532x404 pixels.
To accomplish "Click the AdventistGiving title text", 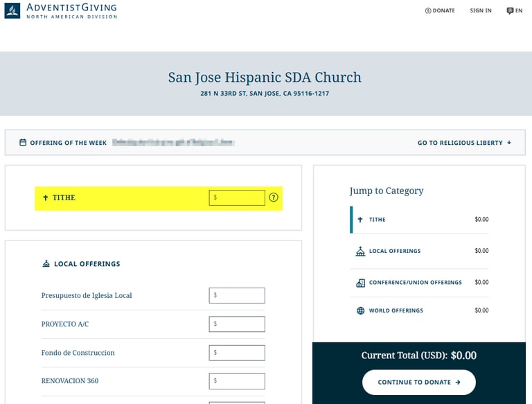I will 71,7.
